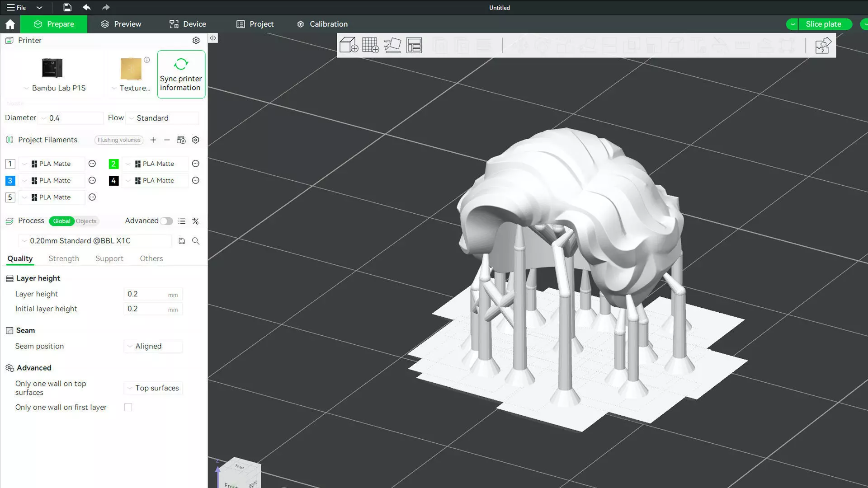The height and width of the screenshot is (488, 868).
Task: Click the Add plate grid icon
Action: [370, 45]
